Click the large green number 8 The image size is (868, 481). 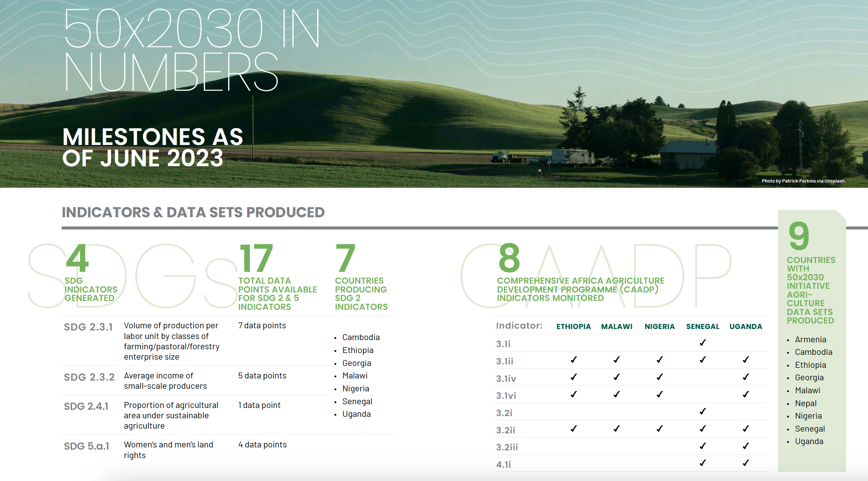(x=509, y=257)
